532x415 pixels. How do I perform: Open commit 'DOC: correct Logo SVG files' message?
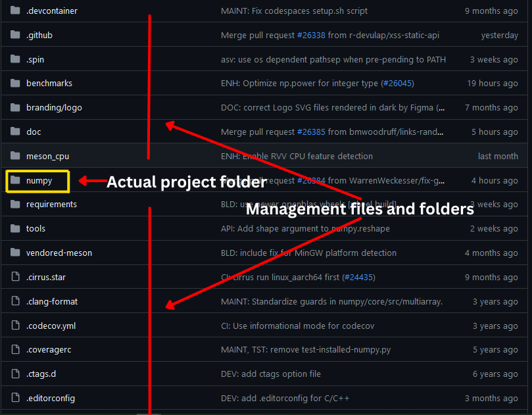333,108
